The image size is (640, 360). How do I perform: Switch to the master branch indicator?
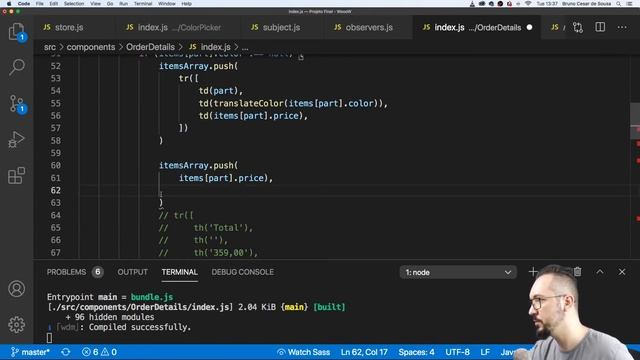(x=30, y=352)
